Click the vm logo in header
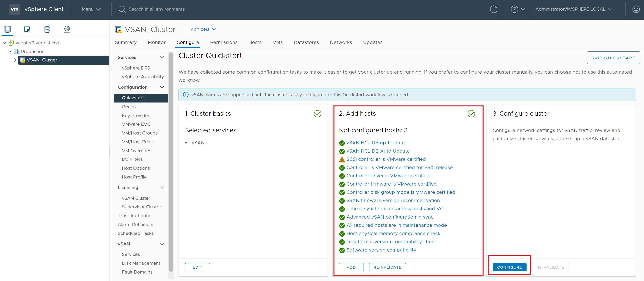The image size is (644, 281). [15, 9]
